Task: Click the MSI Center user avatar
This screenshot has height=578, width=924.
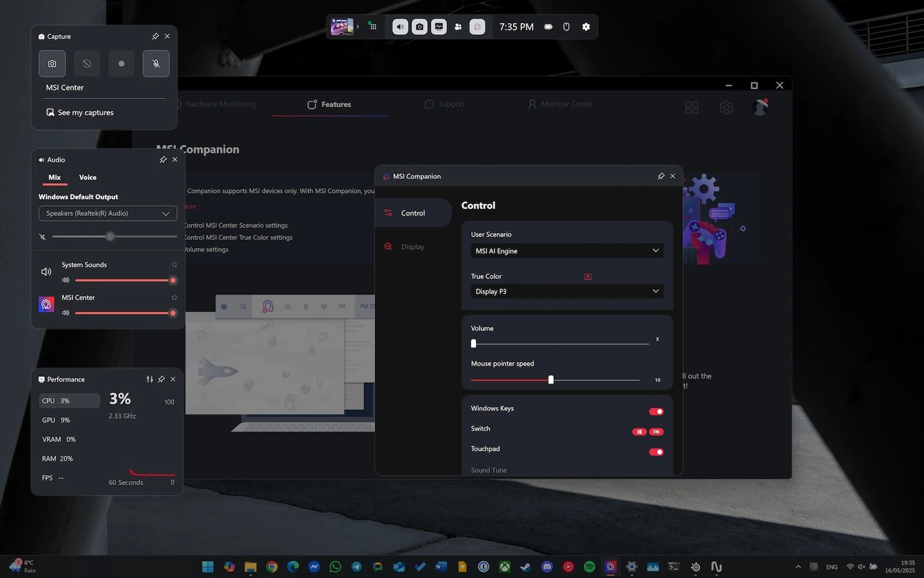Action: tap(760, 107)
